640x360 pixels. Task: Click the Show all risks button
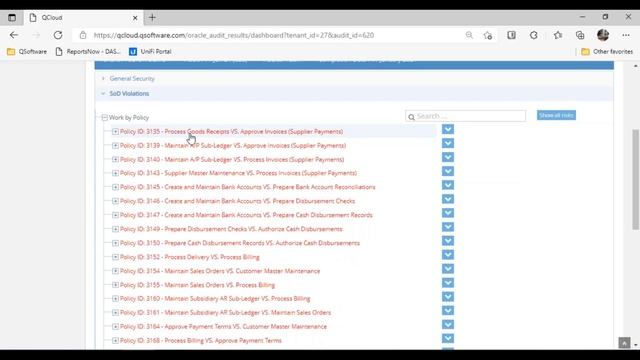[556, 116]
